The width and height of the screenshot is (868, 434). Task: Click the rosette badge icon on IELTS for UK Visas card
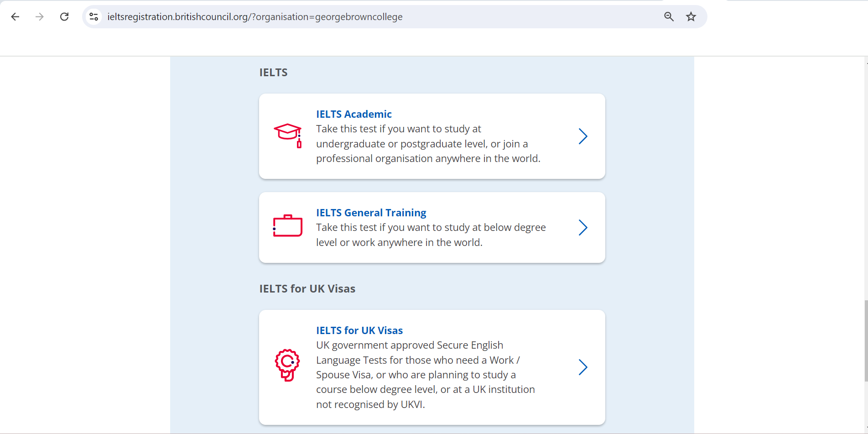287,366
